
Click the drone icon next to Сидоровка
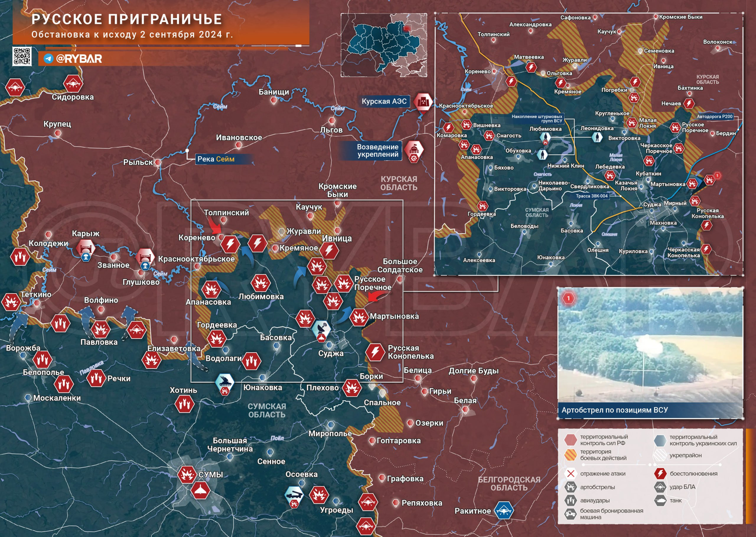click(73, 84)
